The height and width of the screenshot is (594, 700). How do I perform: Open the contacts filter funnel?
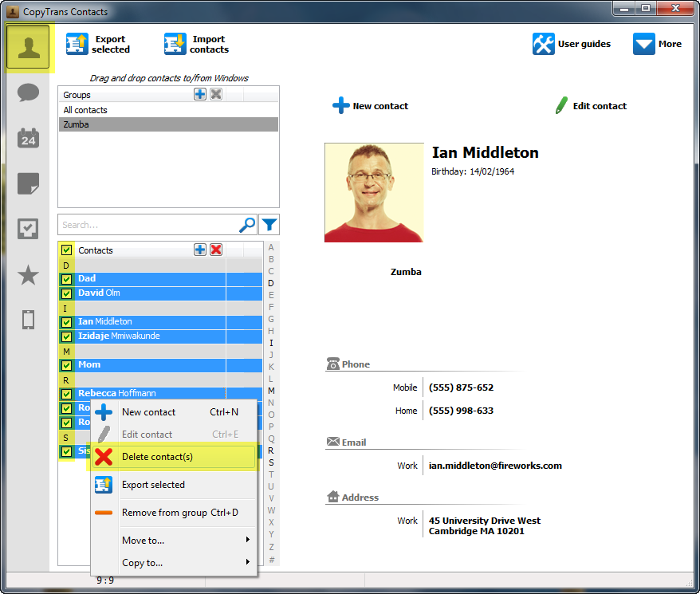[x=269, y=225]
